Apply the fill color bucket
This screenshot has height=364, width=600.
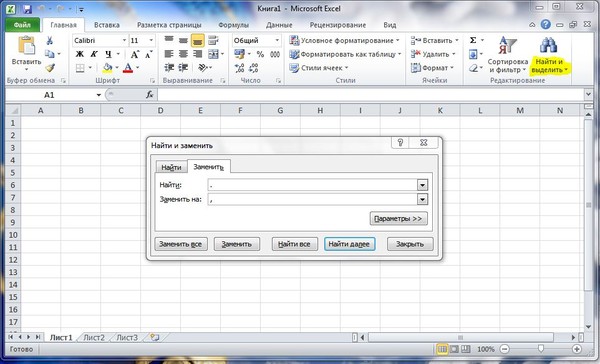pos(108,68)
